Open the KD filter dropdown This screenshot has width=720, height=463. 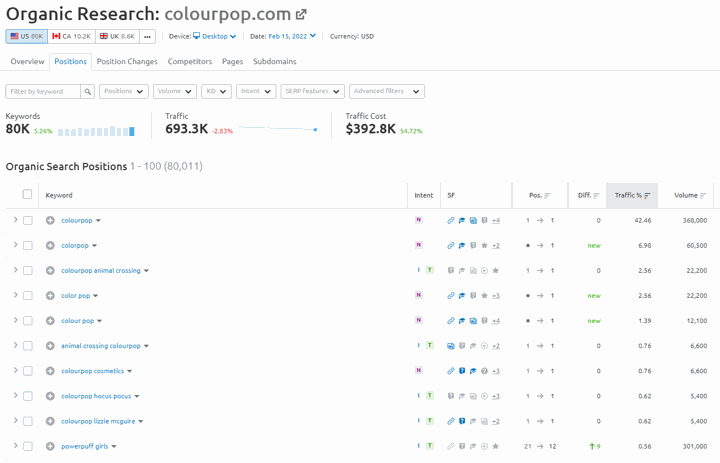(216, 91)
